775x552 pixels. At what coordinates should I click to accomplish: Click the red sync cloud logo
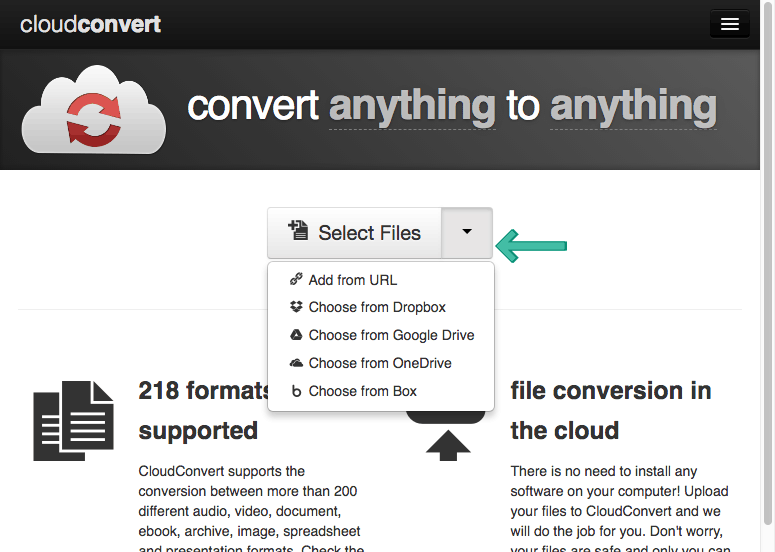click(x=94, y=110)
